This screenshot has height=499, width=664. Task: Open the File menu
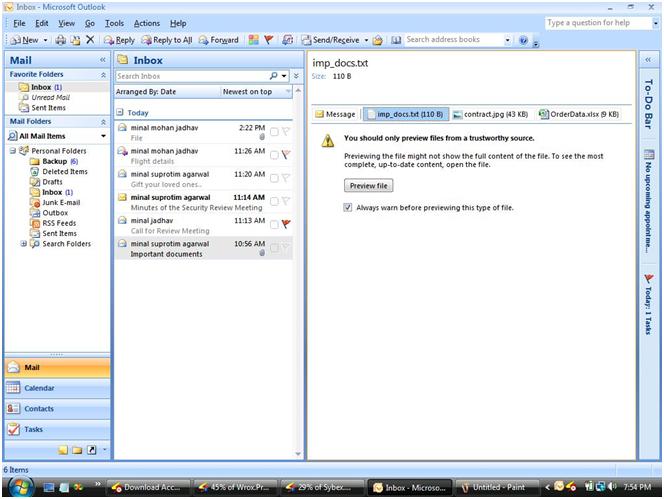click(19, 23)
